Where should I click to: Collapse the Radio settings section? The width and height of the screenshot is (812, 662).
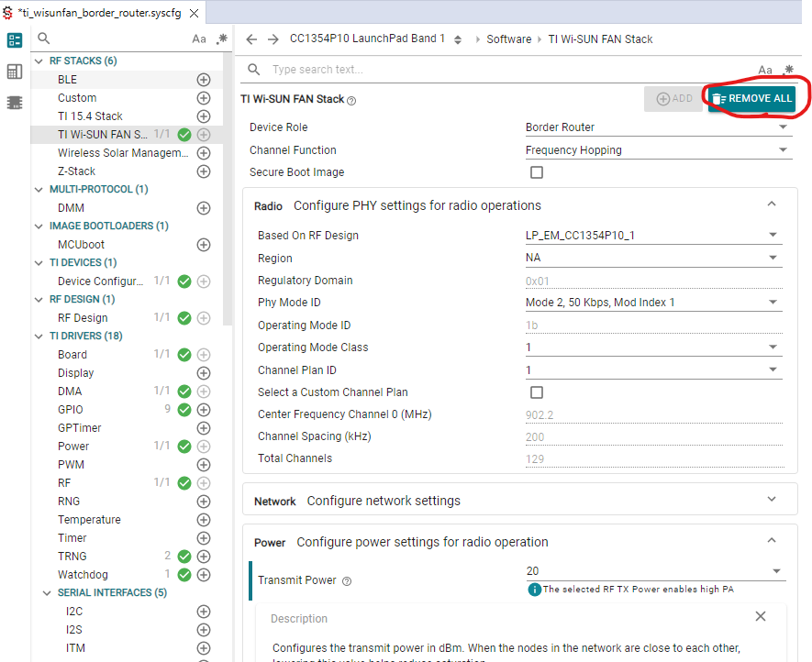tap(772, 204)
